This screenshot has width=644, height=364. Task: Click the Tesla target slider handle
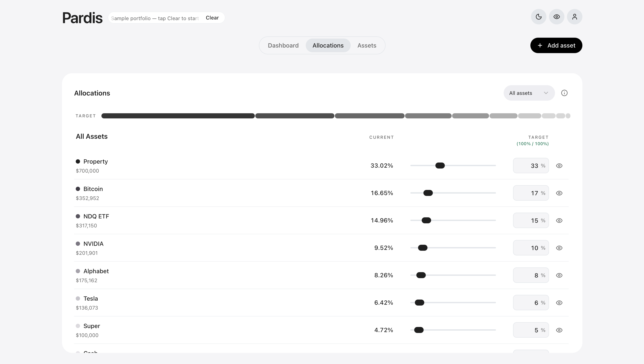point(419,303)
